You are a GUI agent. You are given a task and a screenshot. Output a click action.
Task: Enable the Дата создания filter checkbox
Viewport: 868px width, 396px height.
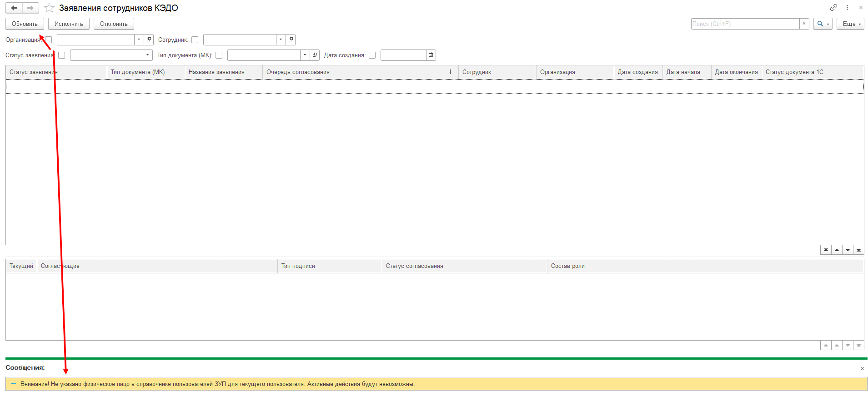click(x=372, y=55)
